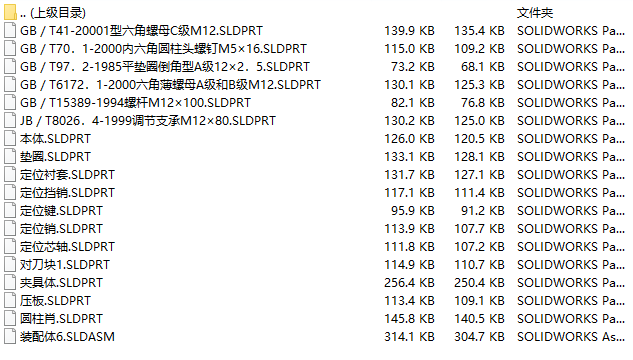
Task: Select the 内六角圆柱头螺钉M5×16.SLDPRT file name
Action: click(163, 49)
